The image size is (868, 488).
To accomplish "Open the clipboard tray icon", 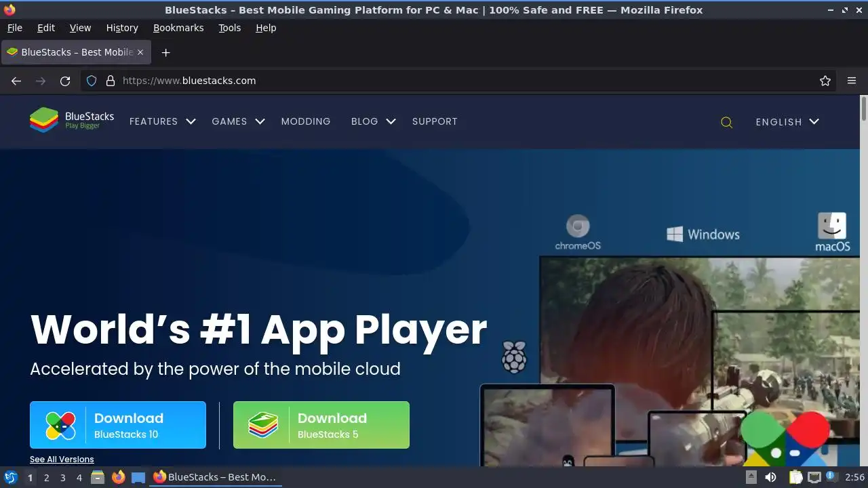I will coord(795,477).
